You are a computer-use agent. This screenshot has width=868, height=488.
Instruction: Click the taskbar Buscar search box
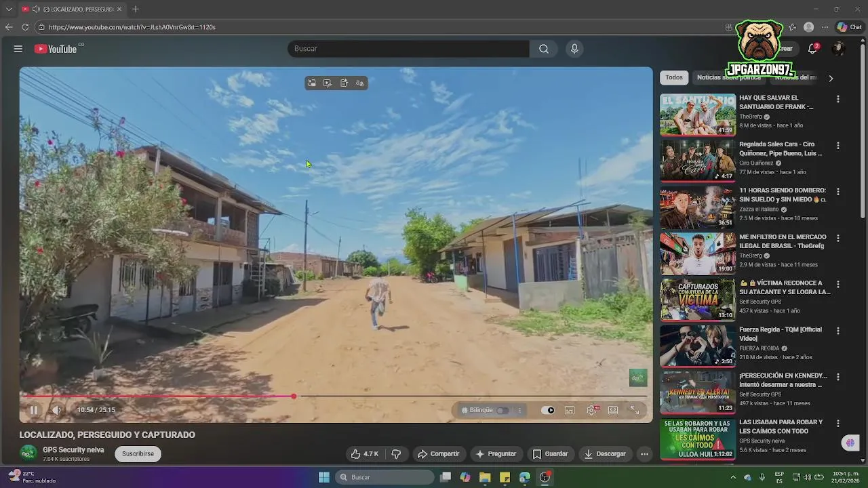pos(384,477)
